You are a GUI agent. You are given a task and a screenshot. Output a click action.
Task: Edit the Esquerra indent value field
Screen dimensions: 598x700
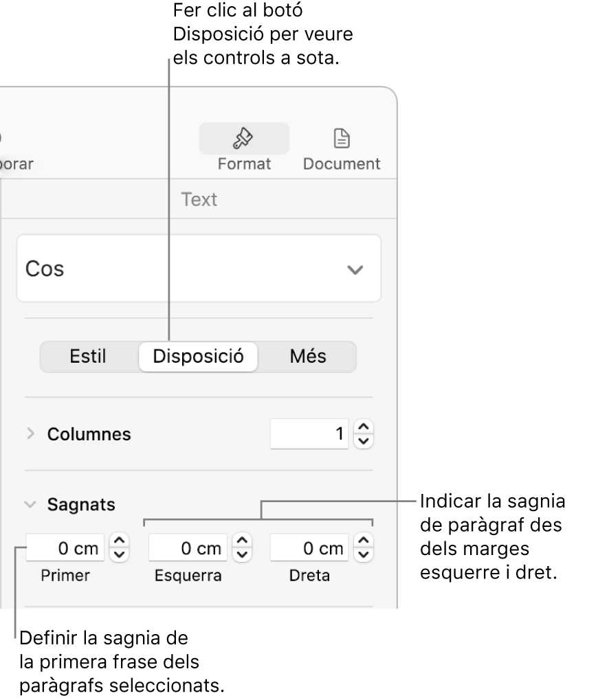click(x=189, y=547)
